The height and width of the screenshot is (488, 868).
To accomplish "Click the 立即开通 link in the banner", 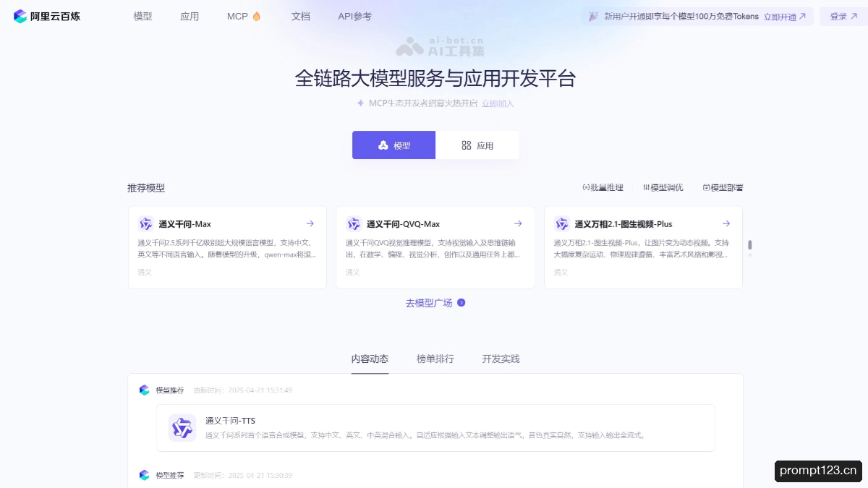I will [785, 17].
